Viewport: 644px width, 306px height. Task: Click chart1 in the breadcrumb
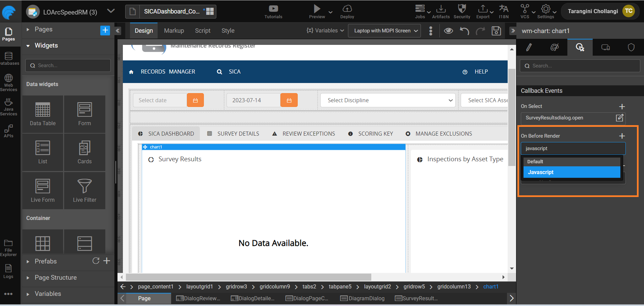[490, 287]
